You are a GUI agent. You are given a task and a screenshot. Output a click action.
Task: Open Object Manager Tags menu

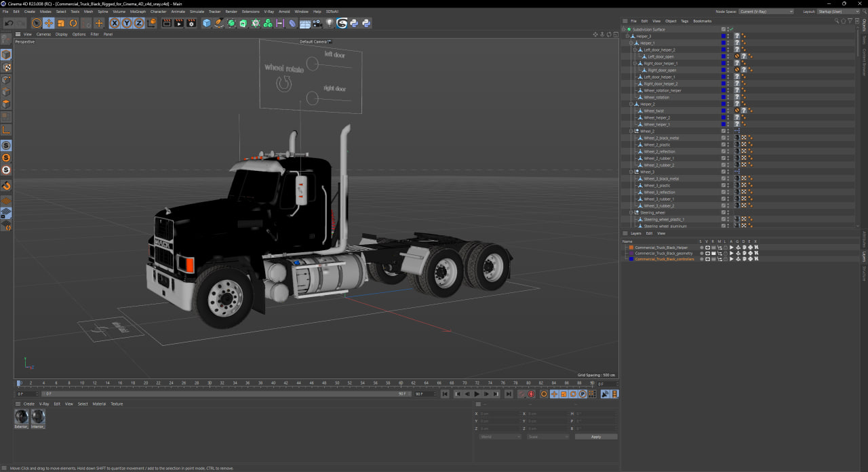[x=684, y=21]
